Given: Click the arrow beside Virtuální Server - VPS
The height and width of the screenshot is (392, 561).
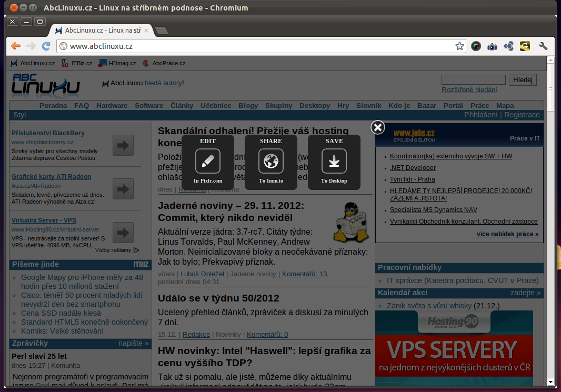Looking at the screenshot, I should tap(123, 233).
